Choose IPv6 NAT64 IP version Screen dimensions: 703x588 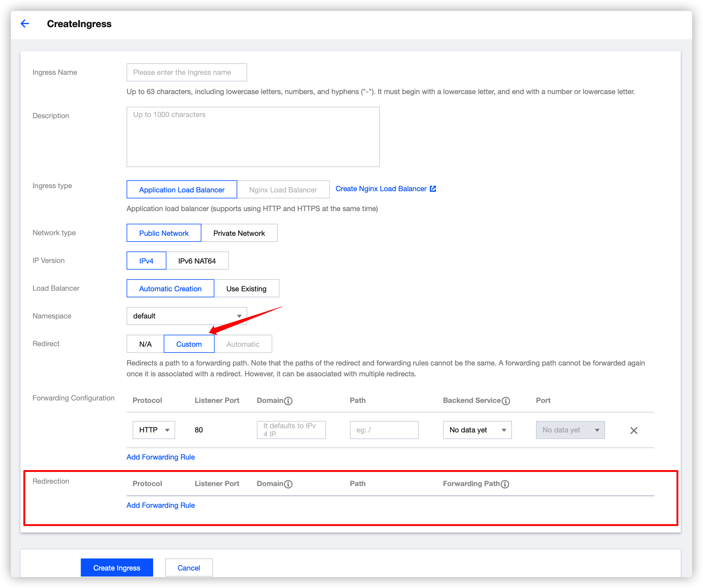197,261
